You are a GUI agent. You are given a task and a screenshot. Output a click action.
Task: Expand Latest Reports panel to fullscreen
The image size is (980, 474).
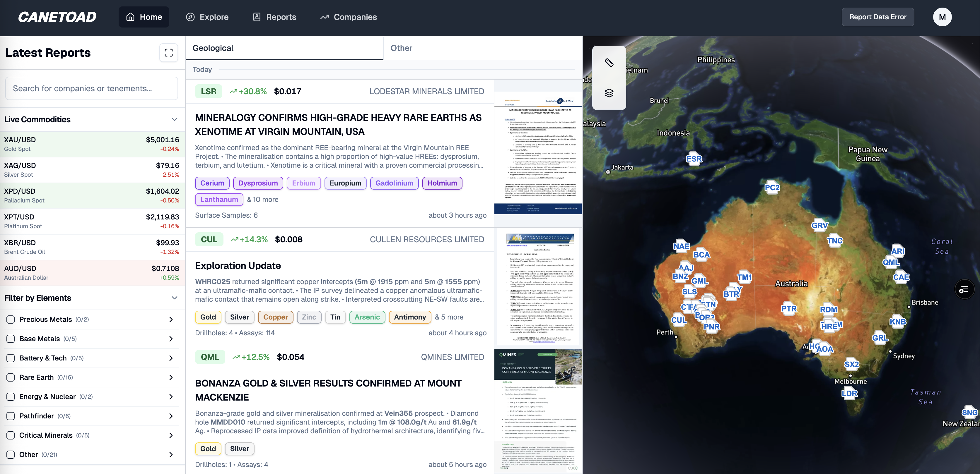tap(168, 53)
